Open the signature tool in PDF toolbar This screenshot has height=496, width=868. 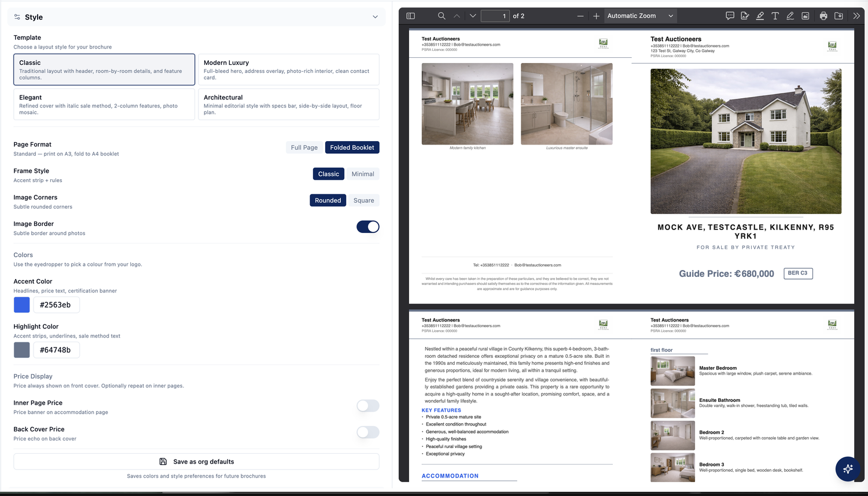(x=745, y=16)
